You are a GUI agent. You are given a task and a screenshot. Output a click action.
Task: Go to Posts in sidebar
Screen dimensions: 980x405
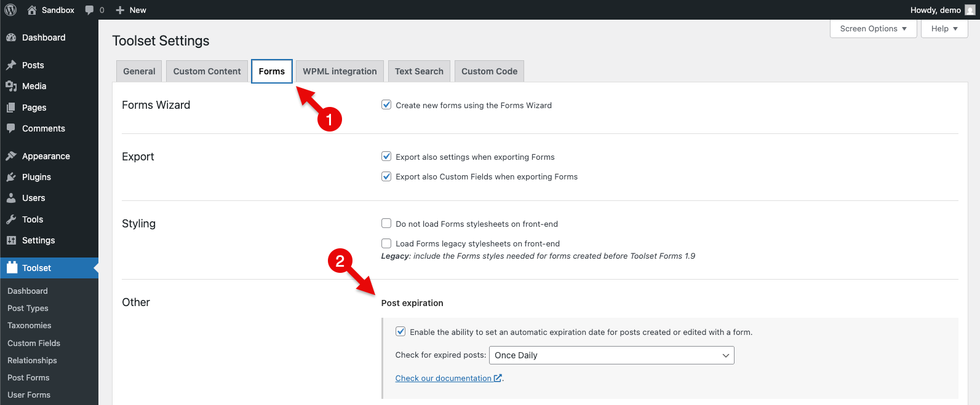[49, 65]
